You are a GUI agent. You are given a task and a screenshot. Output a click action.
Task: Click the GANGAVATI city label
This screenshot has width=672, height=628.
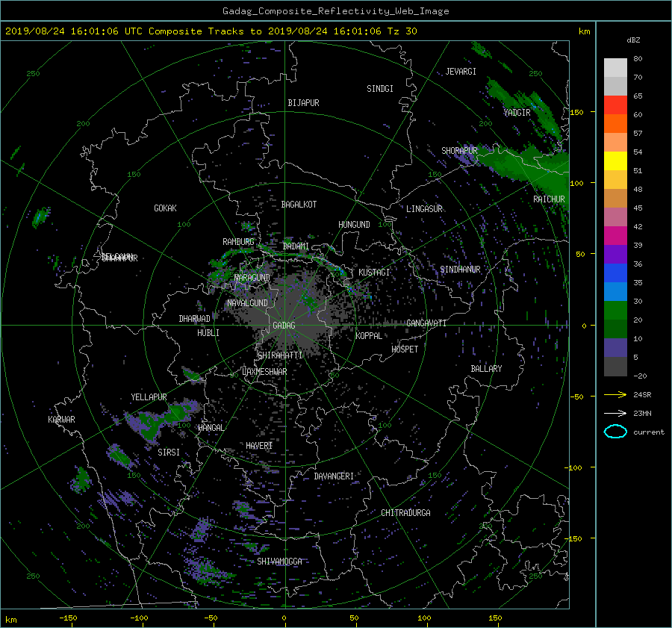pyautogui.click(x=426, y=323)
